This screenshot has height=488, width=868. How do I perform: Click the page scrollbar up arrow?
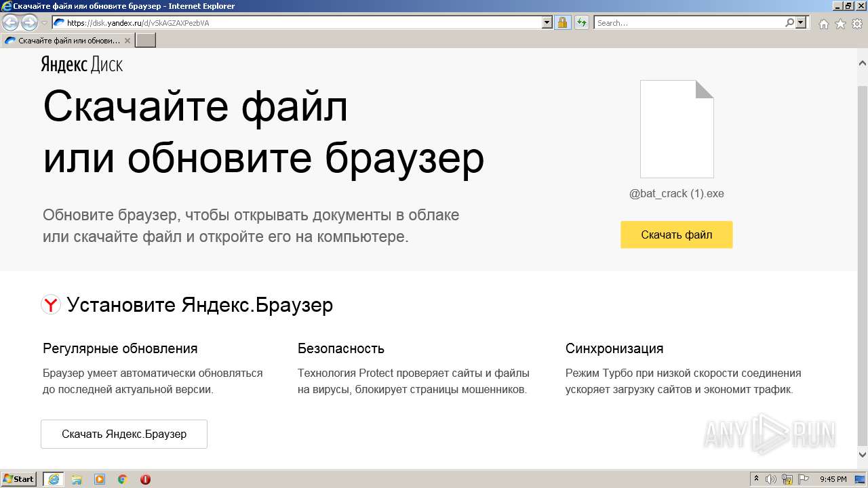pyautogui.click(x=863, y=62)
